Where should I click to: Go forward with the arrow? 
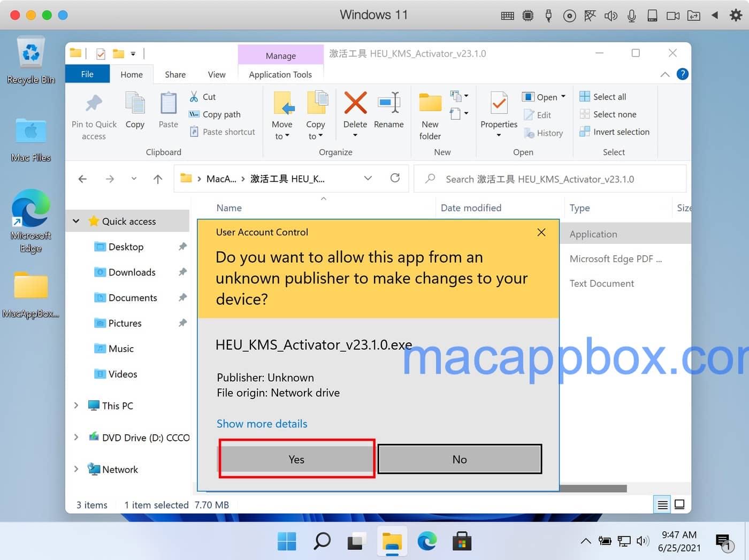(110, 179)
